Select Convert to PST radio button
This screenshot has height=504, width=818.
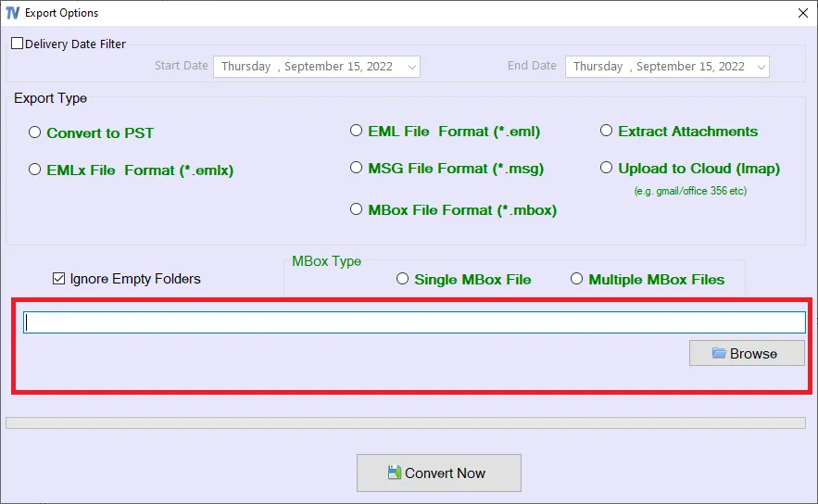(35, 132)
